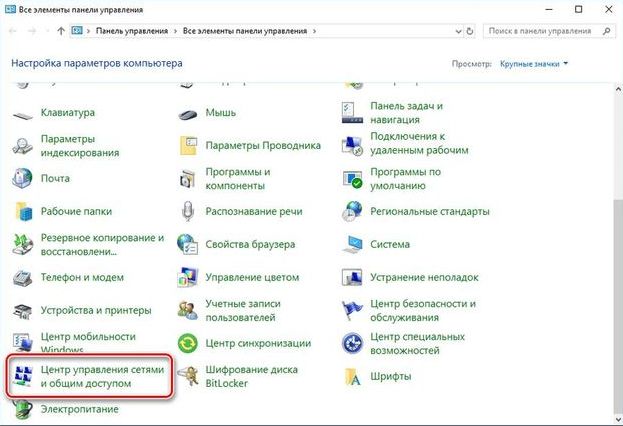Open Подключения к удаленным рабочим icon

352,145
